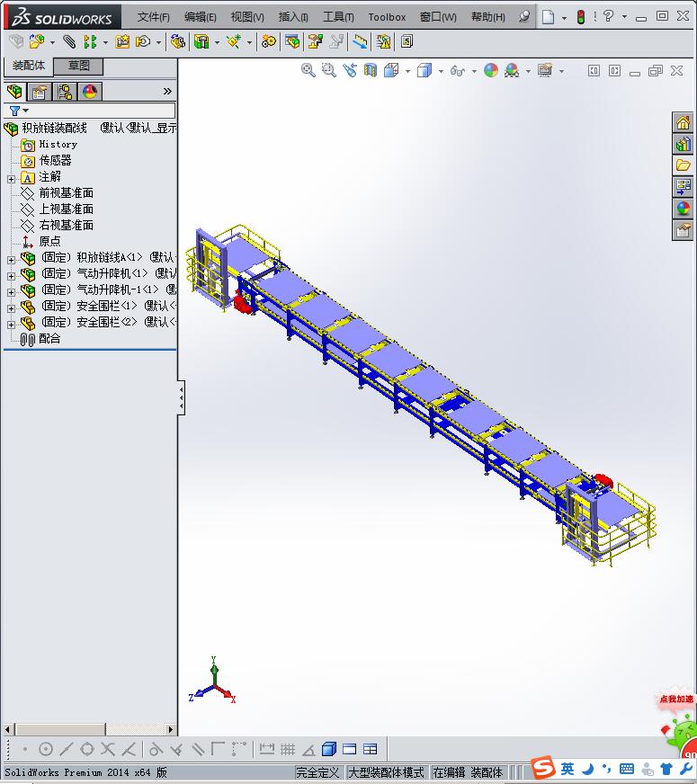
Task: Open the FeatureManager design tree tab
Action: [14, 92]
